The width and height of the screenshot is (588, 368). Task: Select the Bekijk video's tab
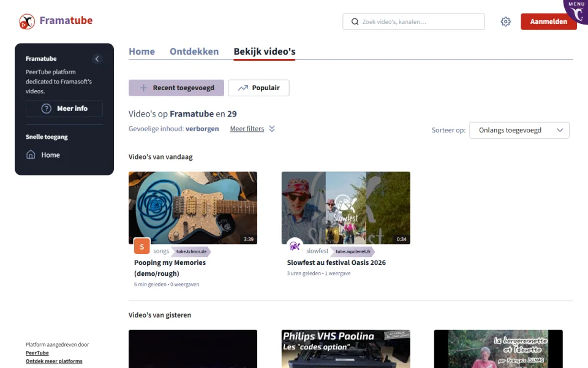[265, 52]
